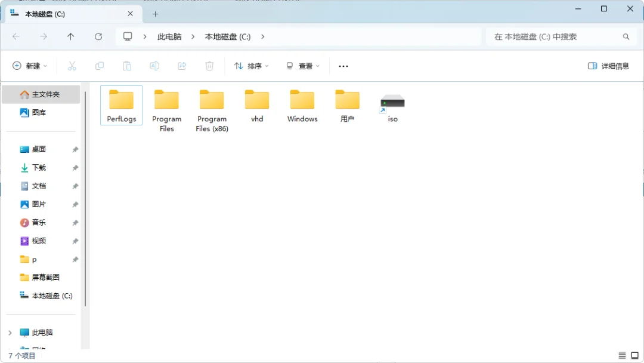The height and width of the screenshot is (363, 644).
Task: Click the sidebar vertical scrollbar
Action: click(85, 199)
